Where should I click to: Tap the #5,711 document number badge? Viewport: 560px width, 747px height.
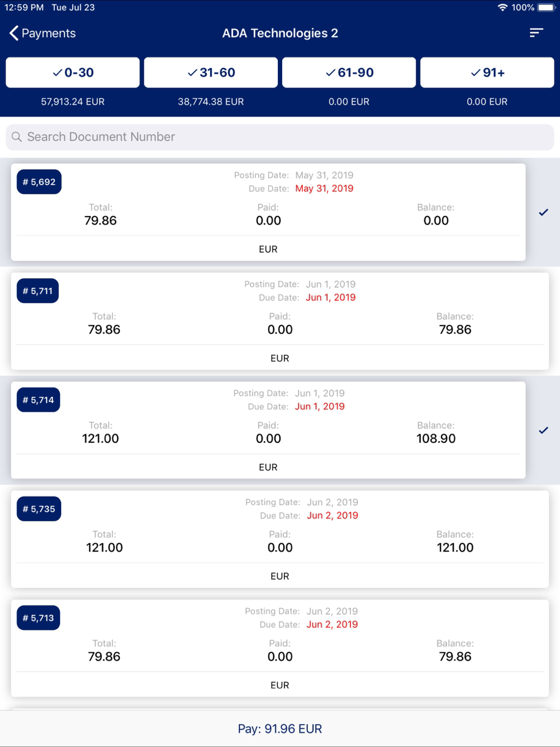point(38,291)
